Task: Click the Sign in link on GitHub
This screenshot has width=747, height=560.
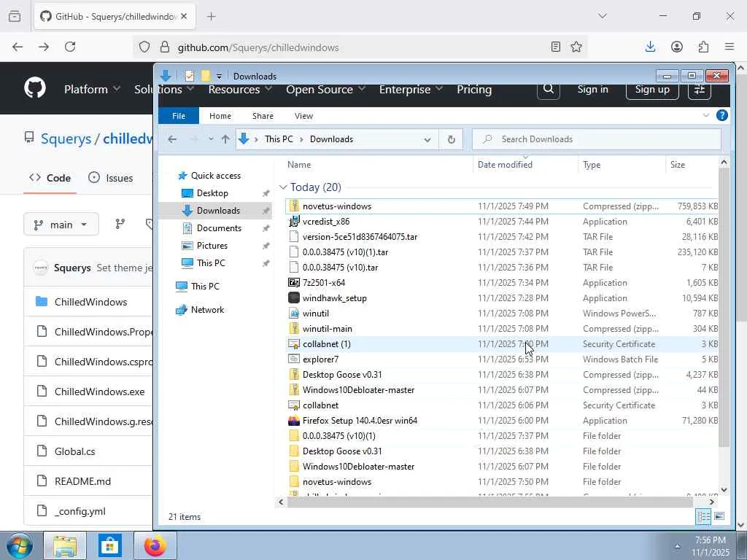Action: [x=592, y=89]
